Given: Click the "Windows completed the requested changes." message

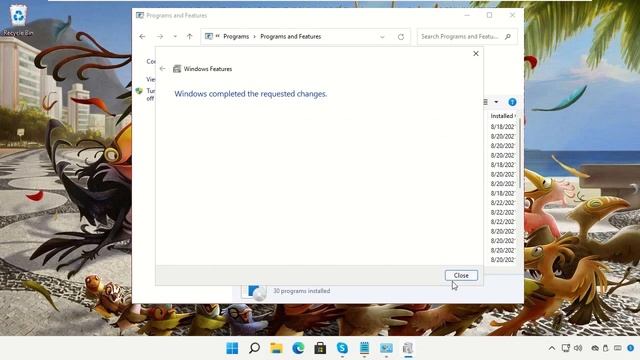Looking at the screenshot, I should coord(251,94).
